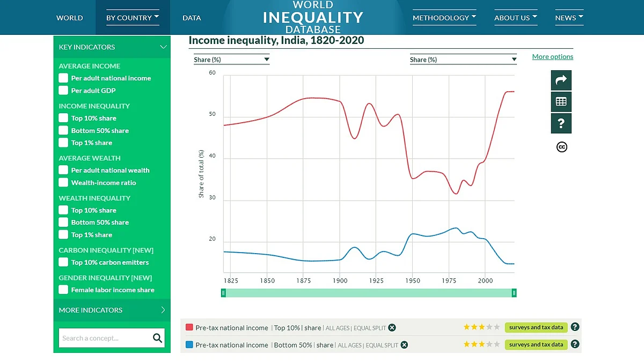Open help for Bottom 50% data quality
644x362 pixels.
click(575, 344)
